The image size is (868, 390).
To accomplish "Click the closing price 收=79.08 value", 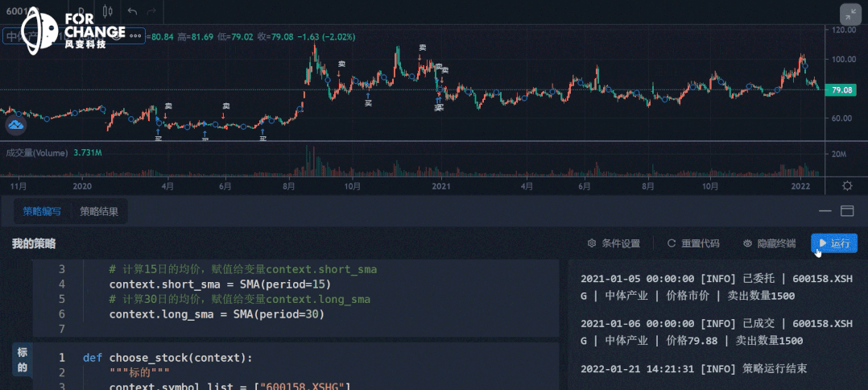I will coord(275,36).
